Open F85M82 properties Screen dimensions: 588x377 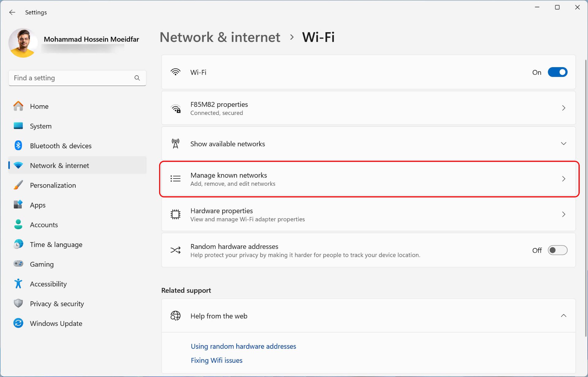pos(368,108)
